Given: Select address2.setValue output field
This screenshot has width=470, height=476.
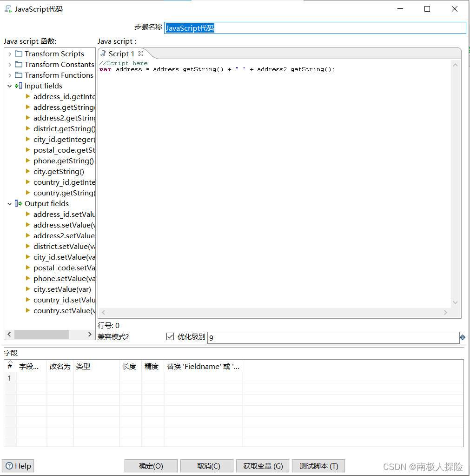Looking at the screenshot, I should [x=64, y=235].
